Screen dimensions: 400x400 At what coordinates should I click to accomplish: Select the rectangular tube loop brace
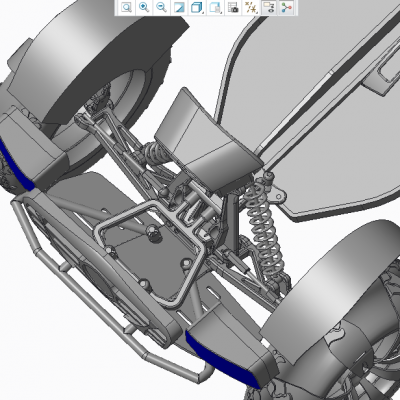(150, 253)
